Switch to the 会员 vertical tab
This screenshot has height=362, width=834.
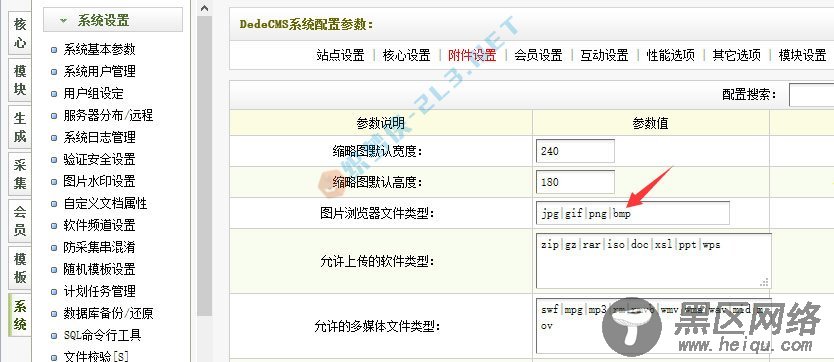pos(20,220)
